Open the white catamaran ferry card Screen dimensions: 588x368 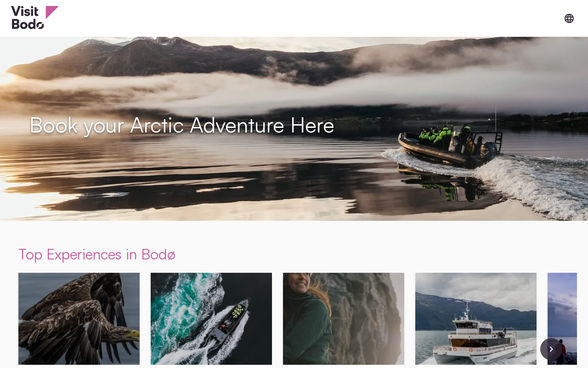tap(476, 320)
